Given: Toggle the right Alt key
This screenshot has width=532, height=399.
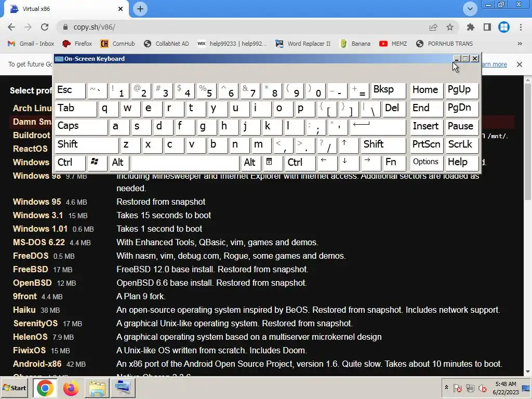Looking at the screenshot, I should [251, 163].
